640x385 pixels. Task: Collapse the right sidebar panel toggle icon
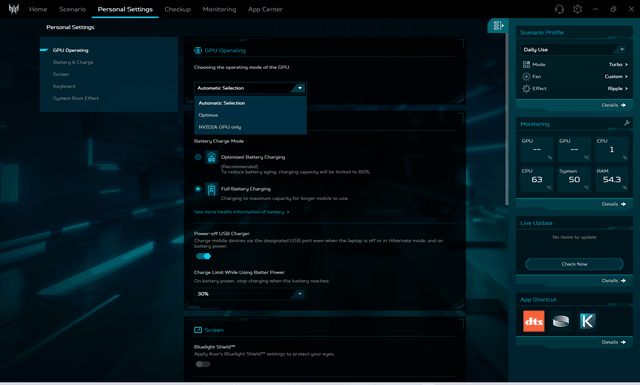(x=498, y=26)
